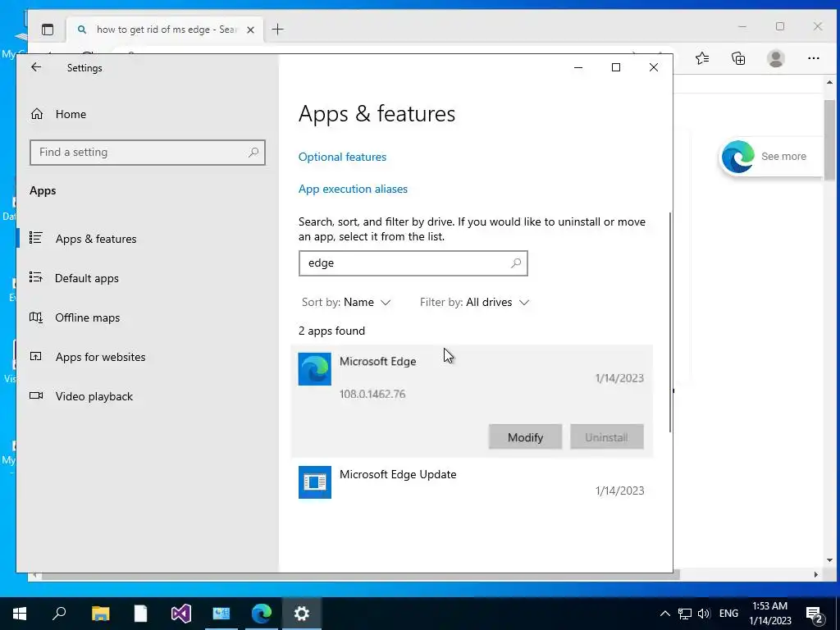Screen dimensions: 840x630
Task: Switch to Microsoft Edge on taskbar
Action: (x=262, y=614)
